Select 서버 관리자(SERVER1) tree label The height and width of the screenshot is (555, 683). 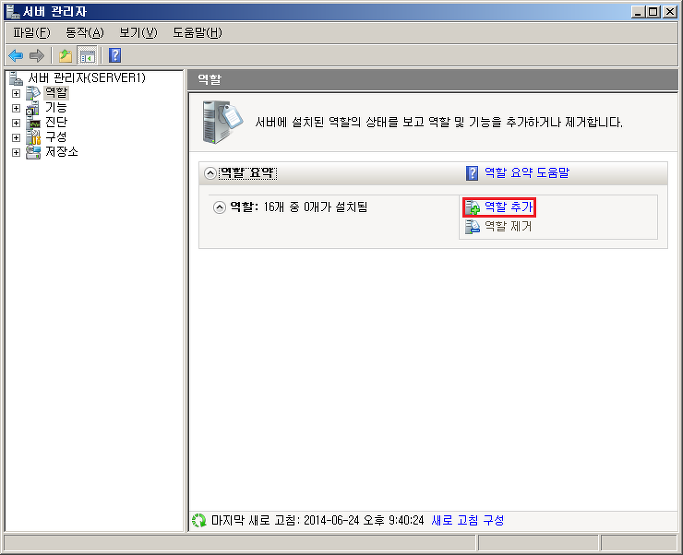pos(87,78)
